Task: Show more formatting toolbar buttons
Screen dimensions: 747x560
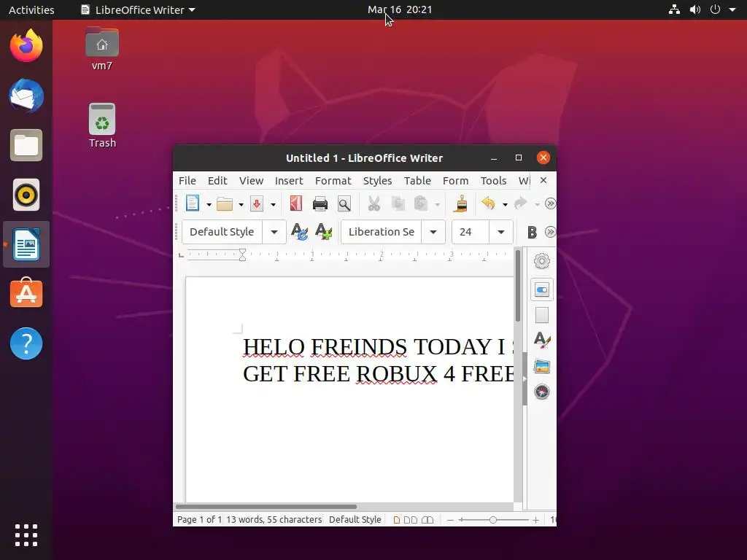Action: tap(550, 232)
